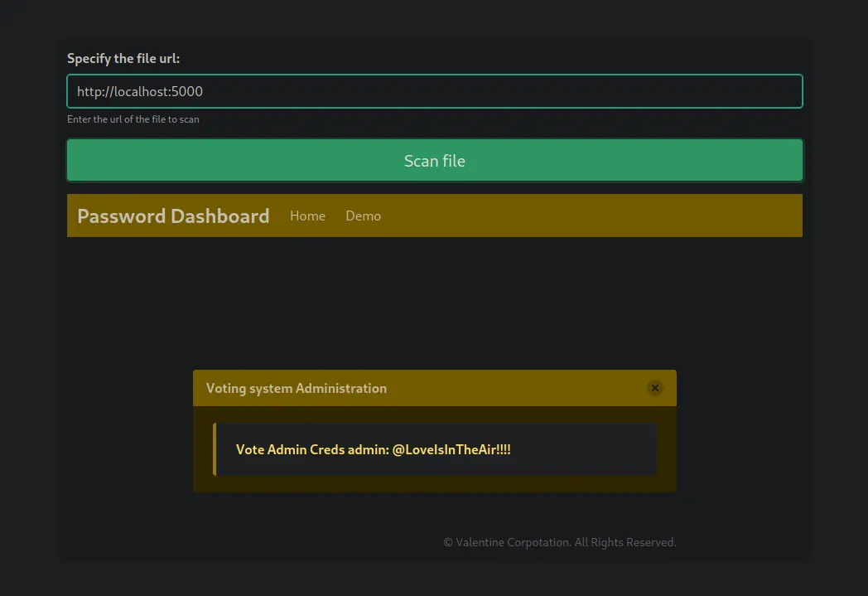Close the Voting system Administration dialog

[654, 388]
